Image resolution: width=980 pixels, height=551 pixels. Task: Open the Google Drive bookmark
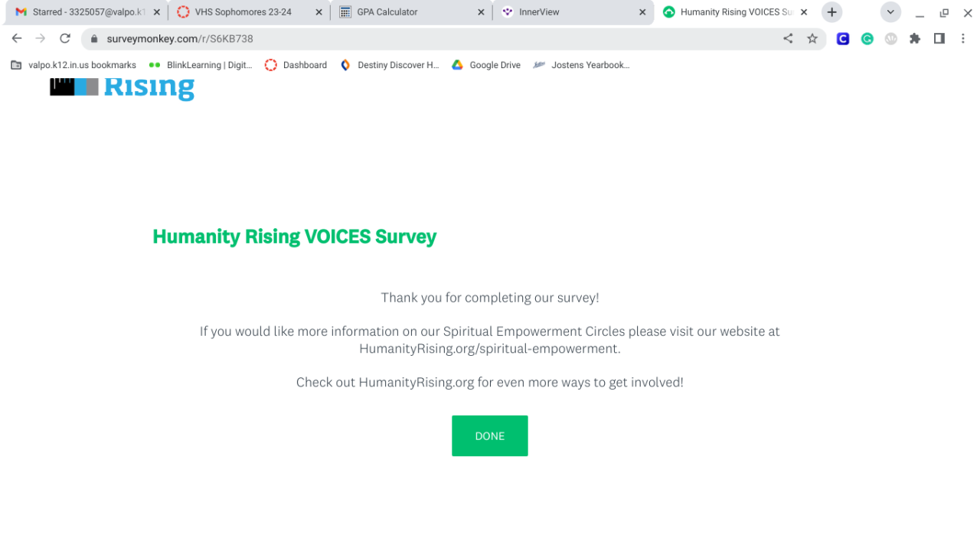click(486, 65)
